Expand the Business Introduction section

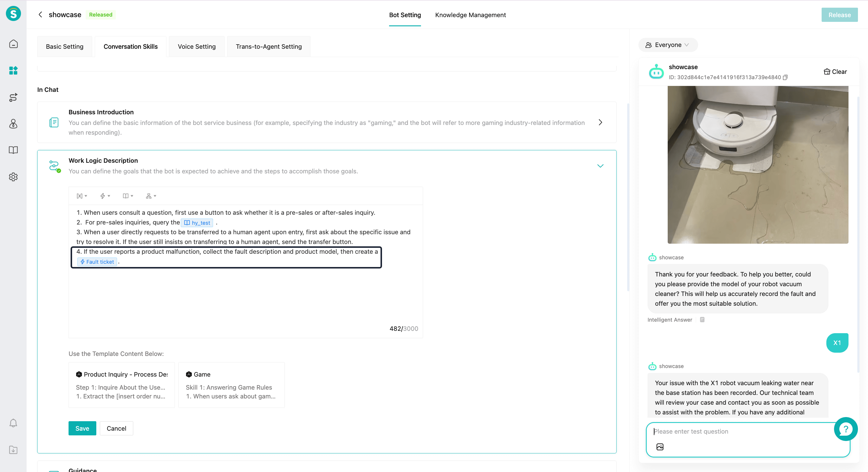(600, 122)
